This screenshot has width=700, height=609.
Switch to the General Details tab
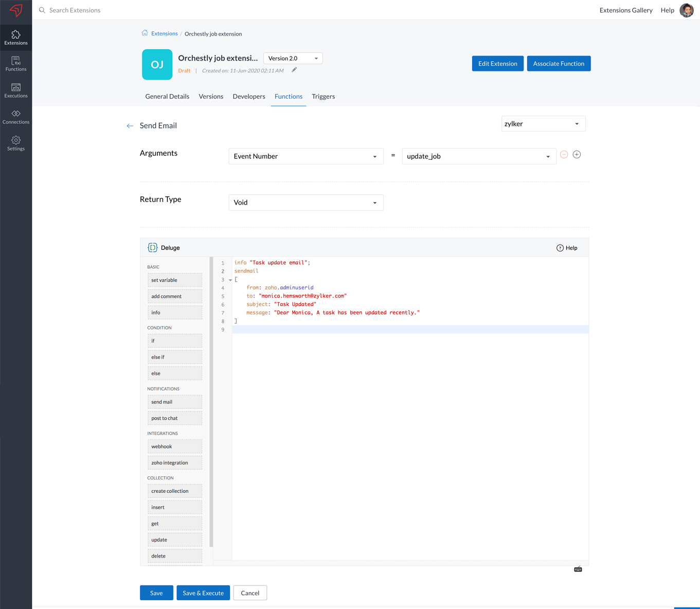point(167,97)
